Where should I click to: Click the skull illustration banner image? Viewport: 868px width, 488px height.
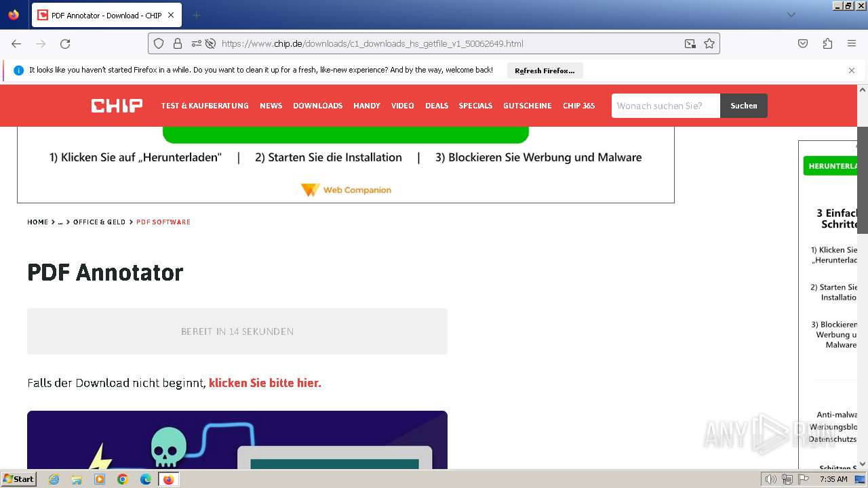coord(237,440)
